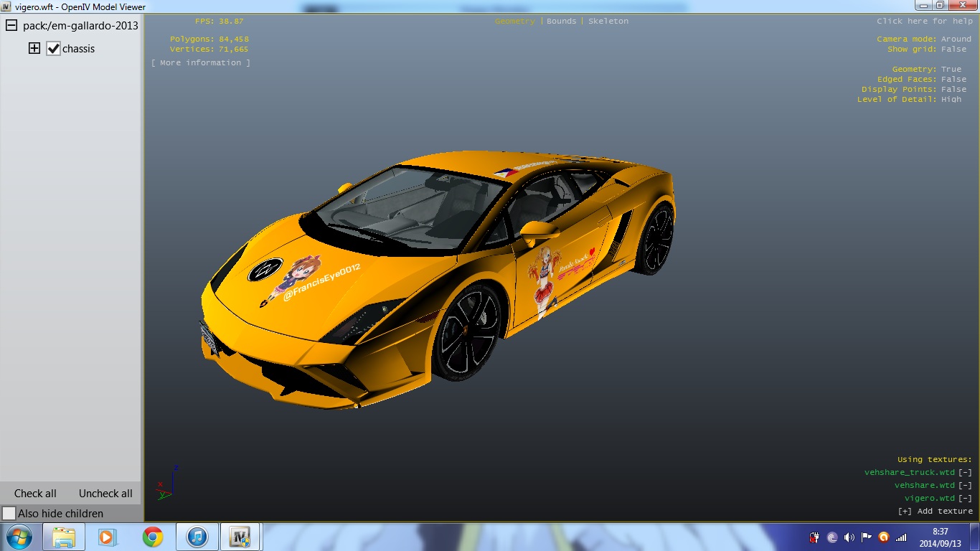The image size is (980, 551).
Task: Collapse the pack:/em-gallardo-2013 root node
Action: click(x=11, y=25)
